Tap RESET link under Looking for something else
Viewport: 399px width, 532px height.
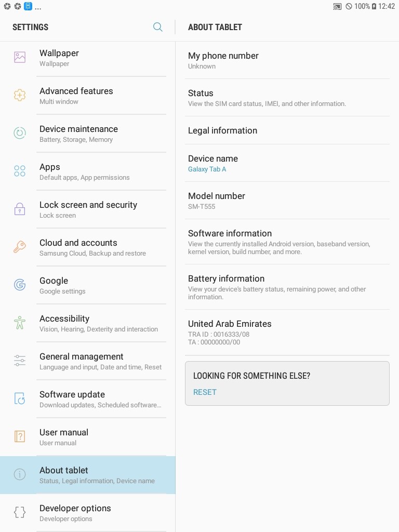tap(205, 392)
